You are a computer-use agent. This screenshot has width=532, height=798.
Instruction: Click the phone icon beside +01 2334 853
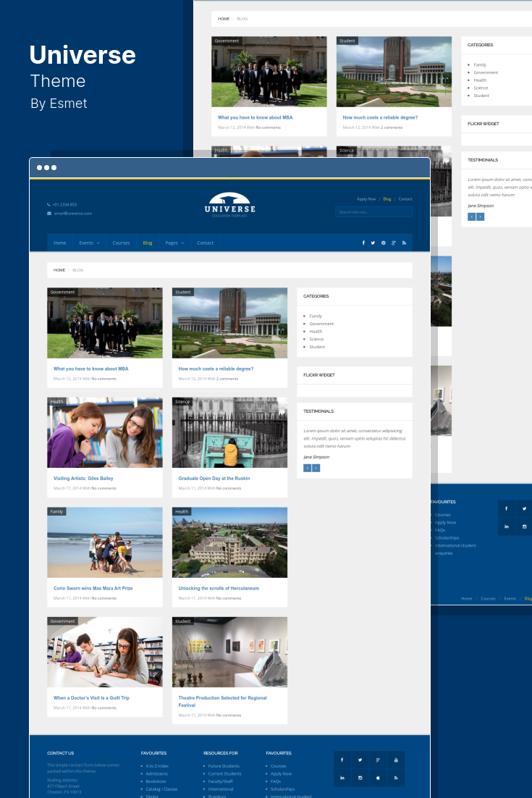(x=48, y=205)
